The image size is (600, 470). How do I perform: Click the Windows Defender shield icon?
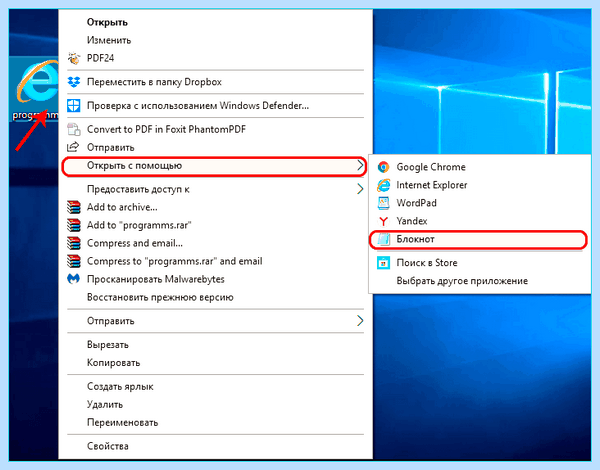tap(73, 106)
